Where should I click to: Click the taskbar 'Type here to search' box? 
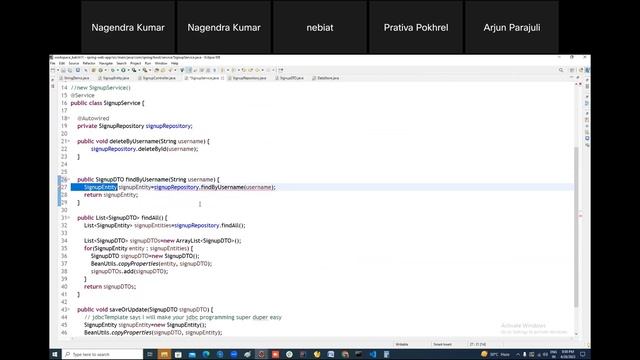click(102, 354)
